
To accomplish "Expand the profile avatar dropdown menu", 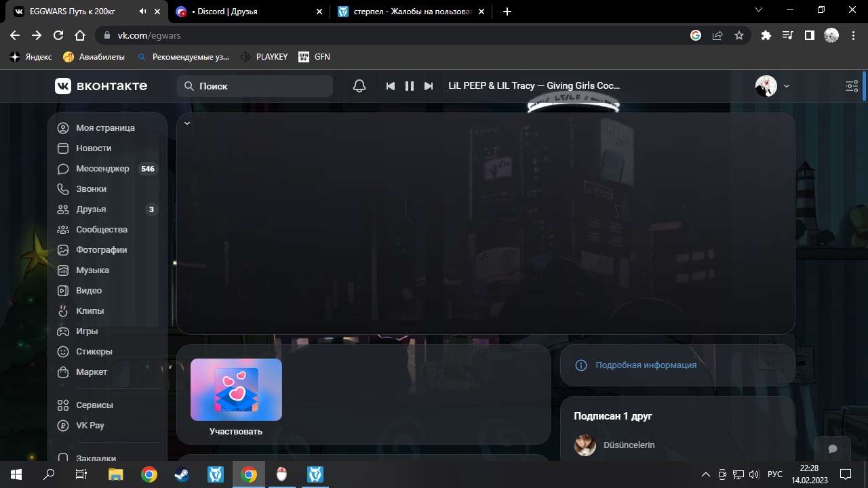I will tap(772, 86).
